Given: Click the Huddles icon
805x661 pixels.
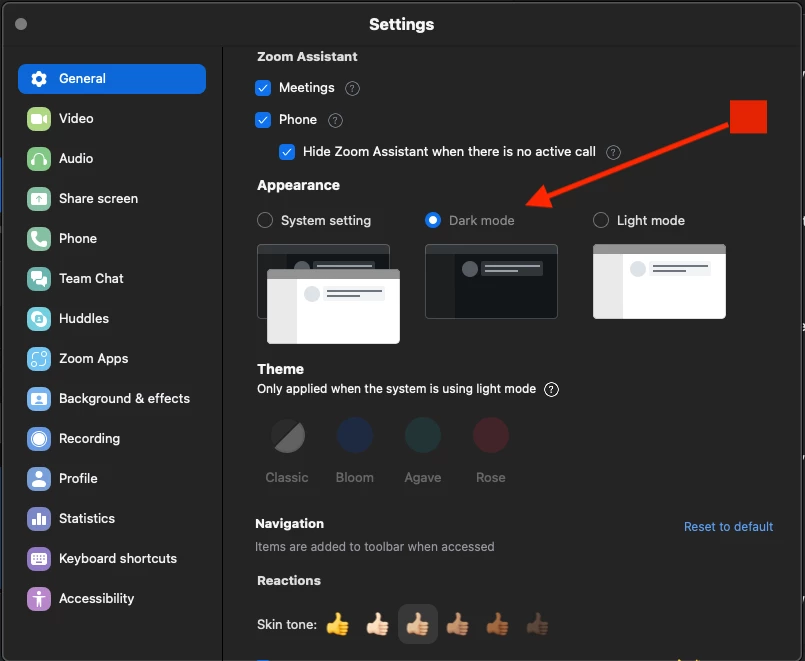Looking at the screenshot, I should (x=39, y=319).
